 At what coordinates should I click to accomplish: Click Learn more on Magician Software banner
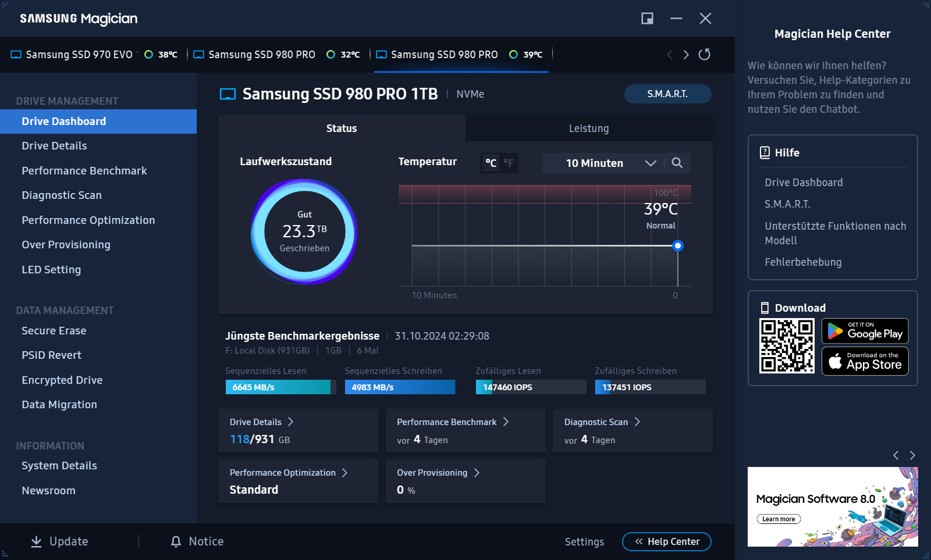click(x=779, y=519)
